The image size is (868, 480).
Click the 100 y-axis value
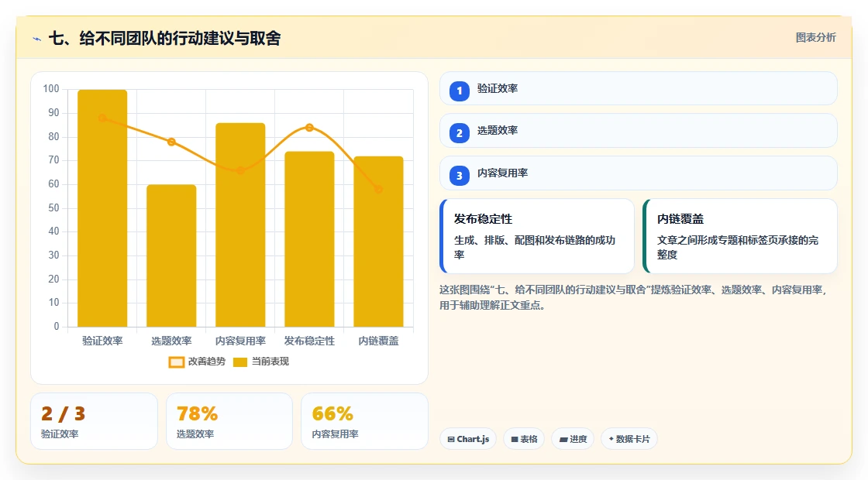point(51,89)
